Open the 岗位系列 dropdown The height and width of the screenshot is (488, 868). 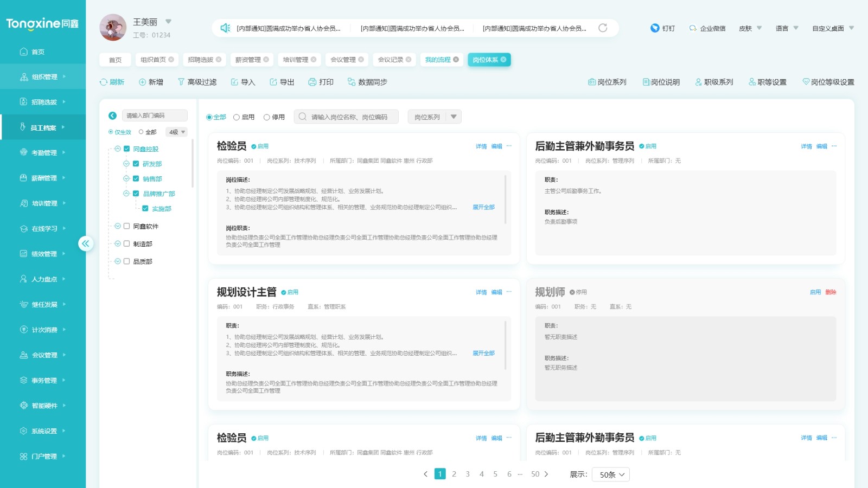[434, 116]
